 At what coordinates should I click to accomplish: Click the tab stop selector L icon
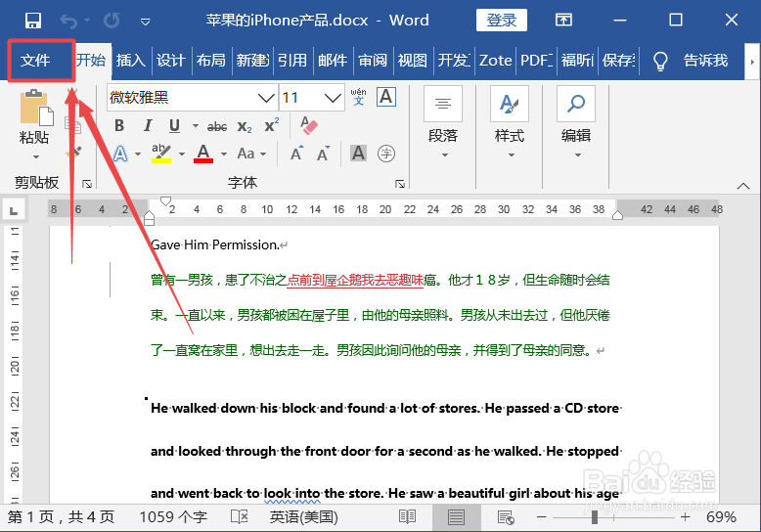pyautogui.click(x=14, y=210)
